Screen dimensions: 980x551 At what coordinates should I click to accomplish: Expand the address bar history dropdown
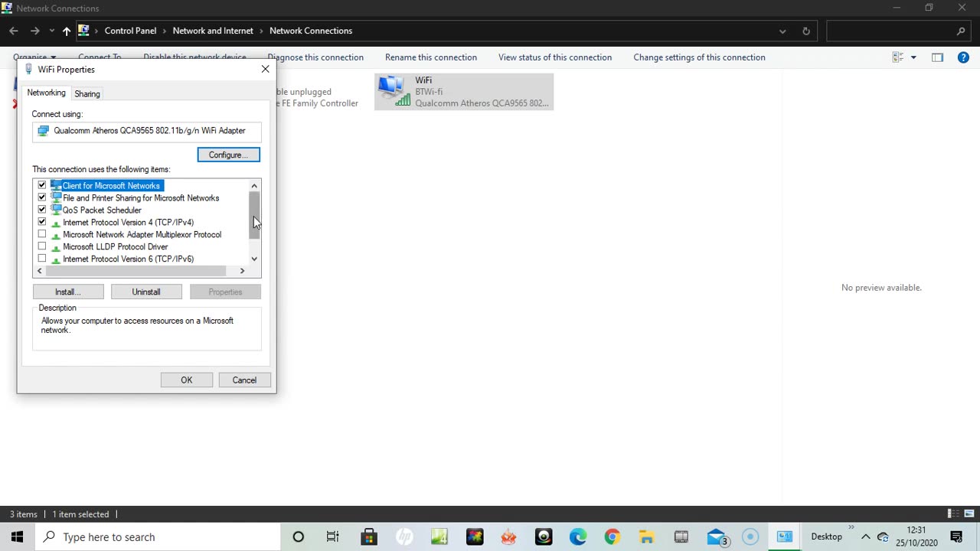pyautogui.click(x=782, y=31)
